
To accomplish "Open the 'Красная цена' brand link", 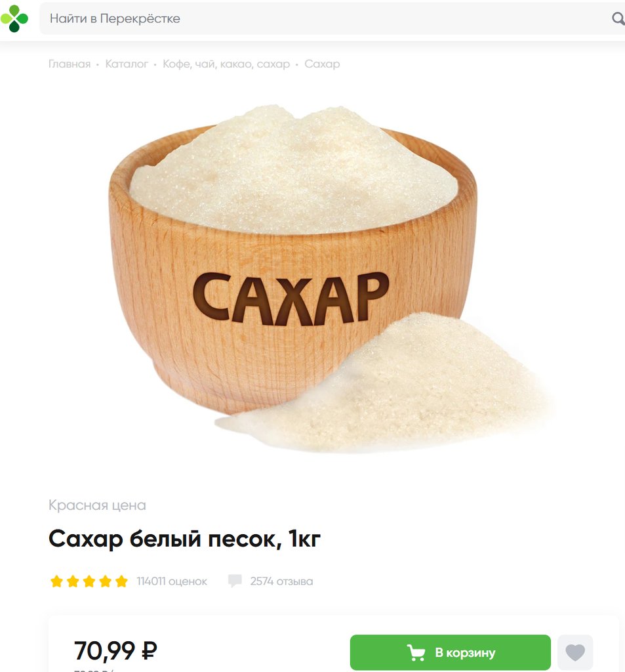I will pyautogui.click(x=97, y=505).
